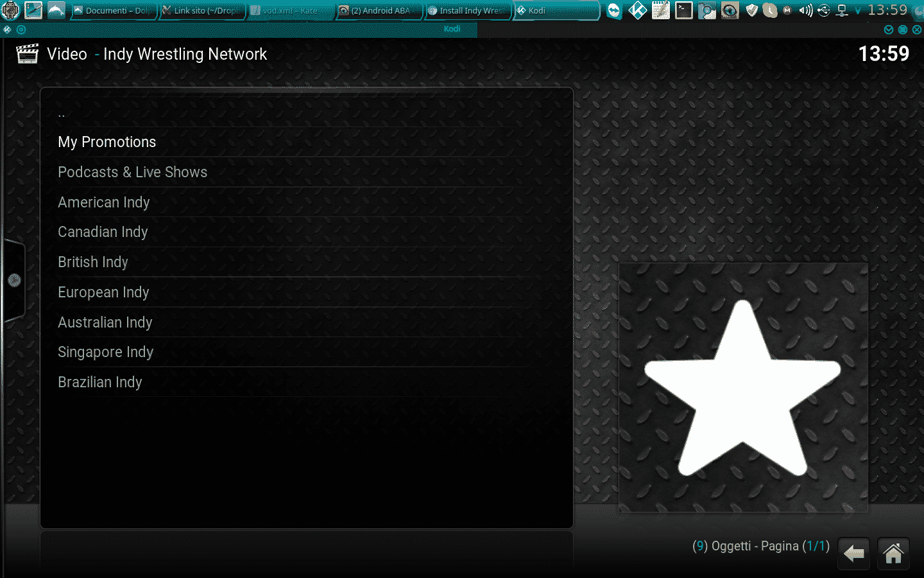This screenshot has width=924, height=578.
Task: Select Canadian Indy category
Action: tap(306, 232)
